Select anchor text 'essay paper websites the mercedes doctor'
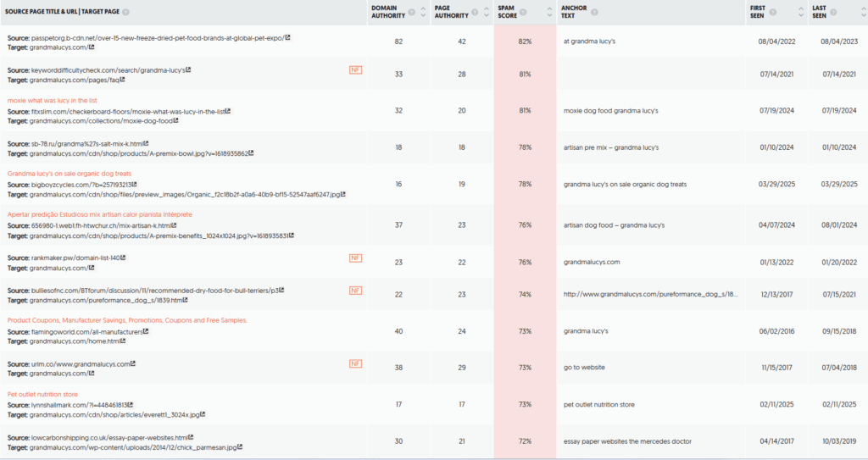 click(x=627, y=441)
